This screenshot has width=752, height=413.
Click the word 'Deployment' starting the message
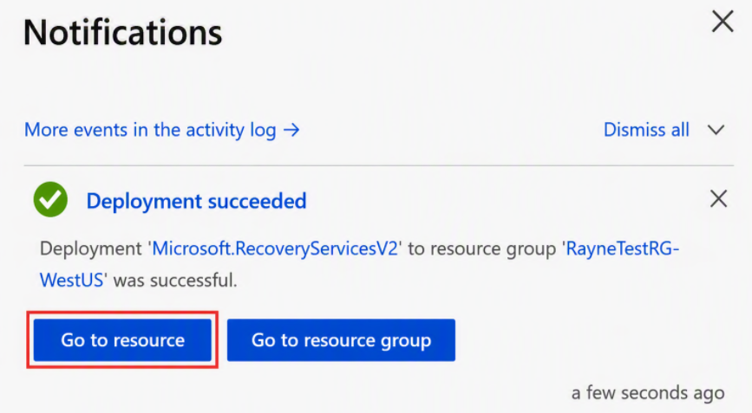click(91, 248)
